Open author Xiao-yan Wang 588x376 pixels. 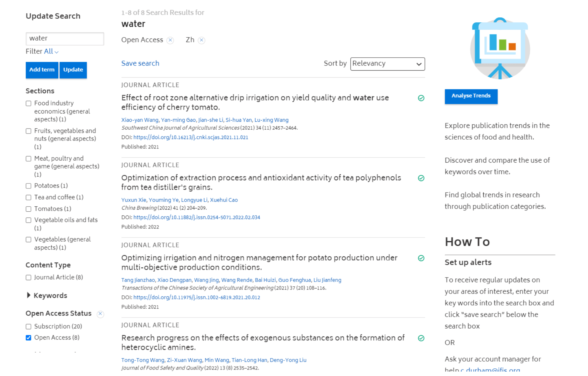pyautogui.click(x=140, y=120)
